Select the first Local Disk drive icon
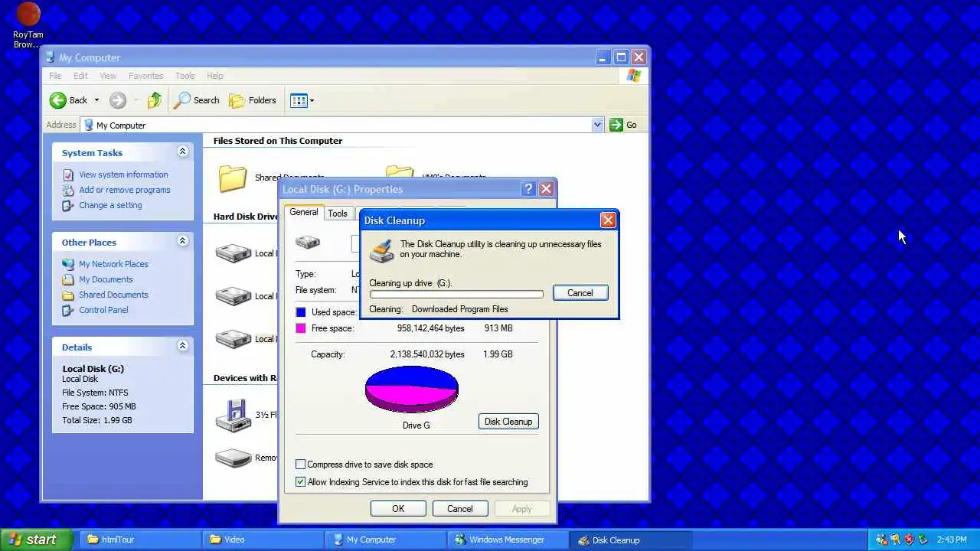This screenshot has width=980, height=551. [234, 253]
